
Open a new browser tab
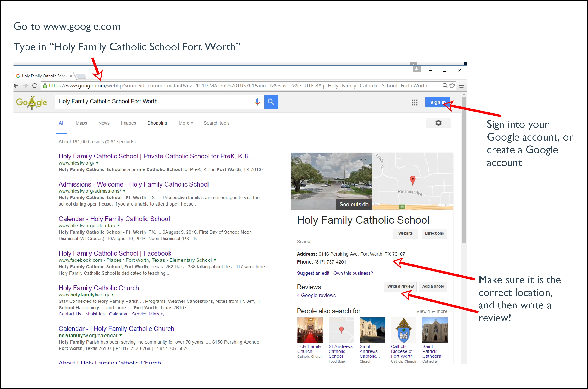coord(81,76)
